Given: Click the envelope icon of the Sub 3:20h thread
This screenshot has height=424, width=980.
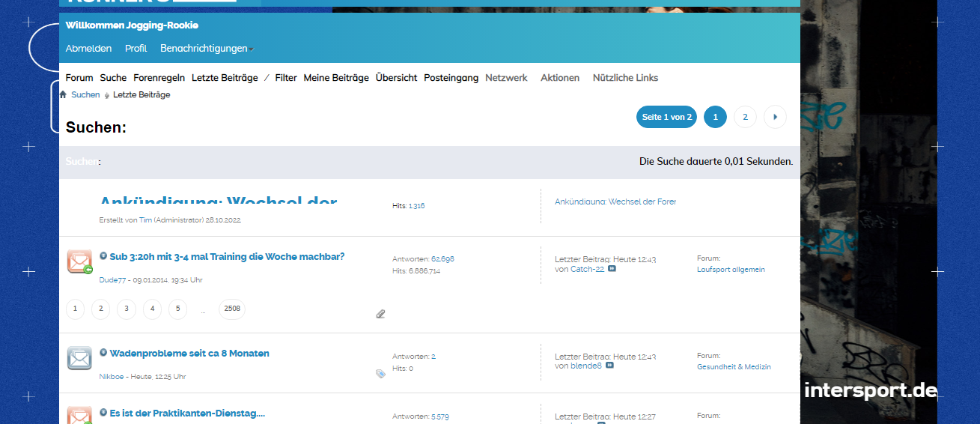Looking at the screenshot, I should [x=79, y=261].
